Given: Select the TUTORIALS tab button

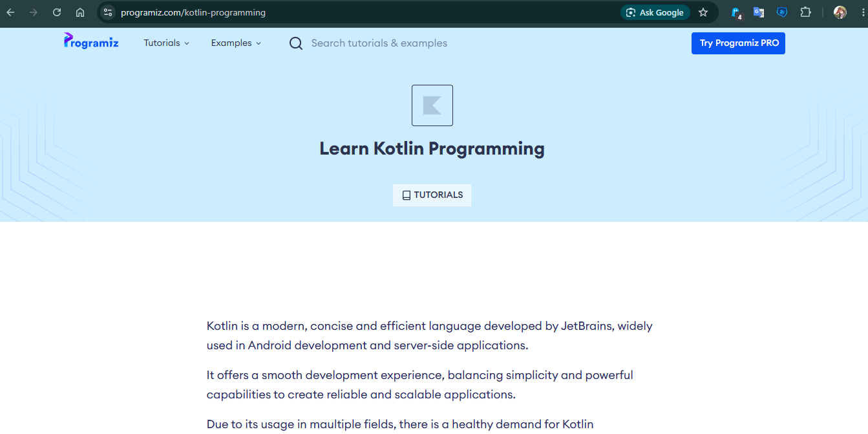Looking at the screenshot, I should coord(432,195).
